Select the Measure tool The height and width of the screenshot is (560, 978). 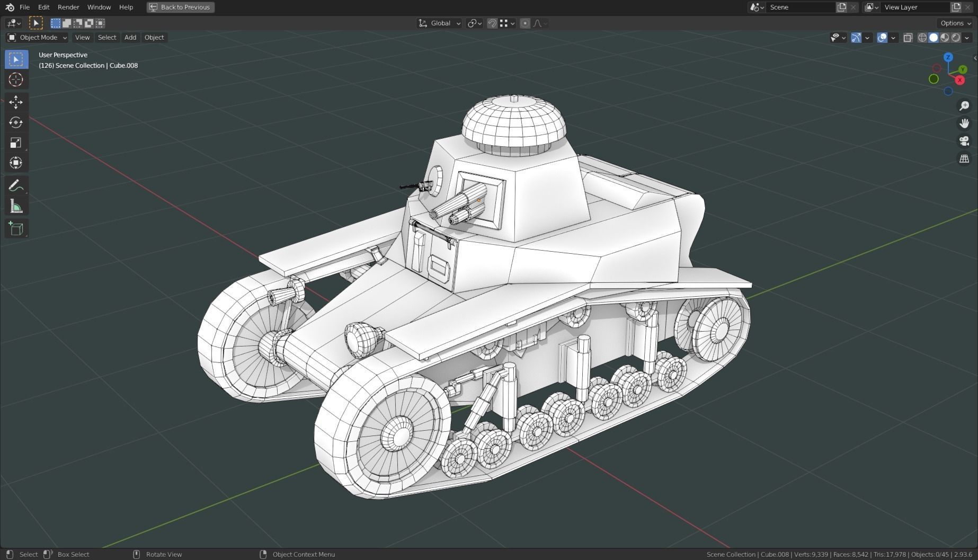tap(16, 206)
